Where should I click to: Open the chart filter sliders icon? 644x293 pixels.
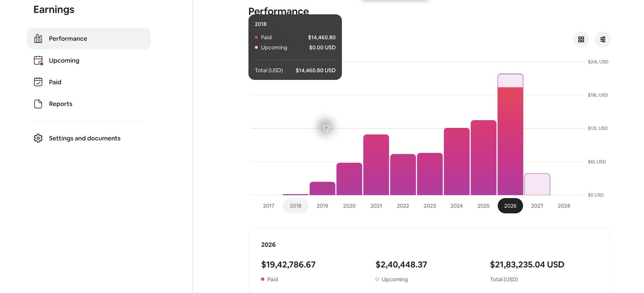point(603,39)
